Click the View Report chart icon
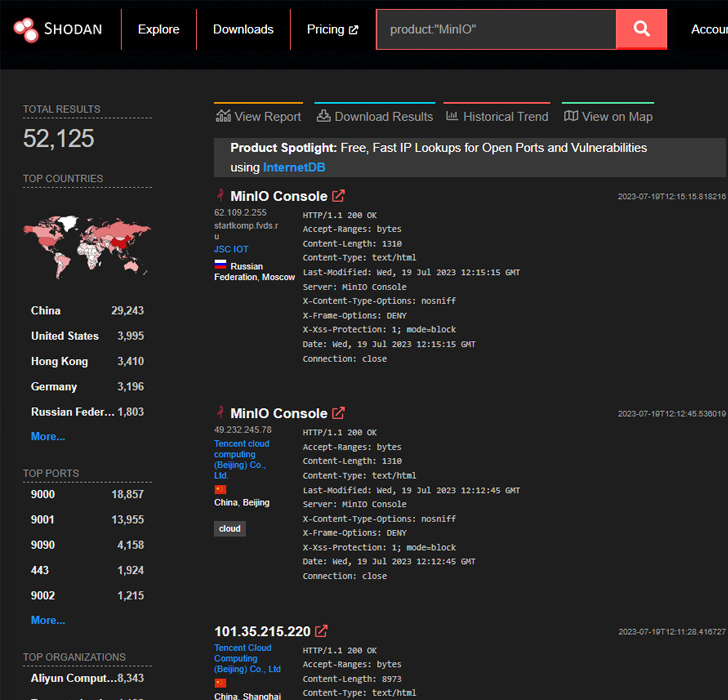The width and height of the screenshot is (728, 700). [223, 116]
